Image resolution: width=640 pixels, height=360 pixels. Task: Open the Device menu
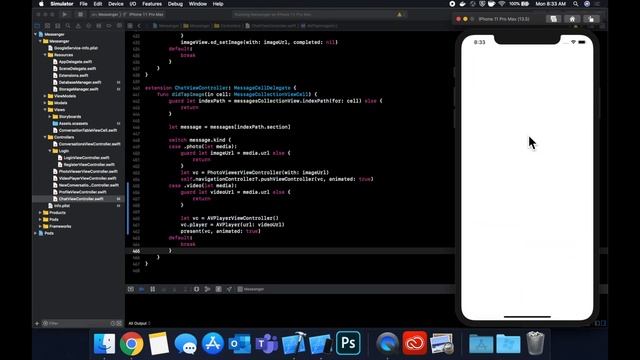click(x=116, y=4)
